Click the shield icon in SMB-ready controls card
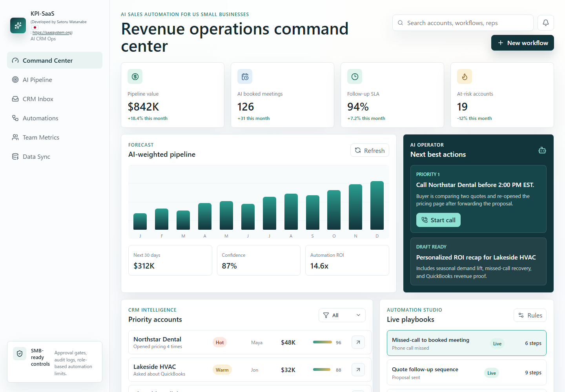This screenshot has height=392, width=565. (20, 354)
